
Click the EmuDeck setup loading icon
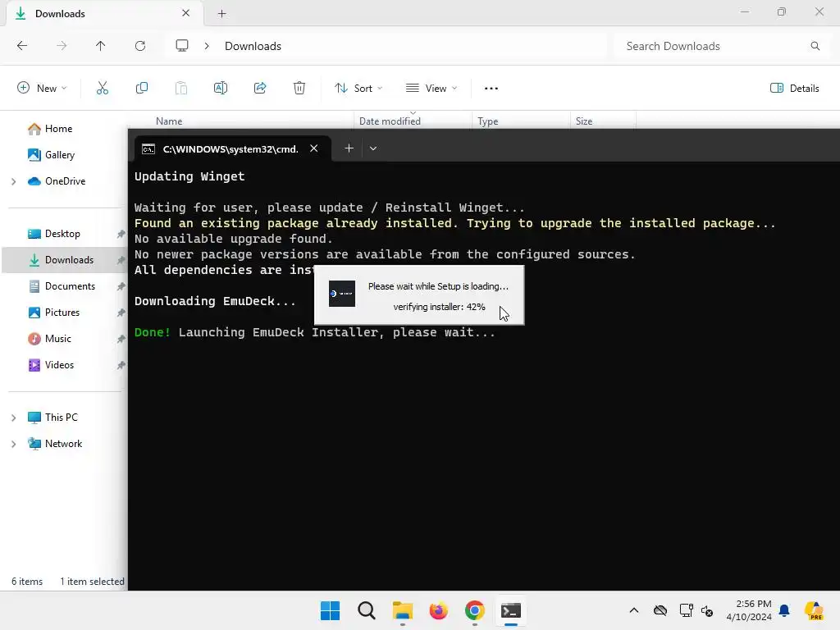point(342,294)
